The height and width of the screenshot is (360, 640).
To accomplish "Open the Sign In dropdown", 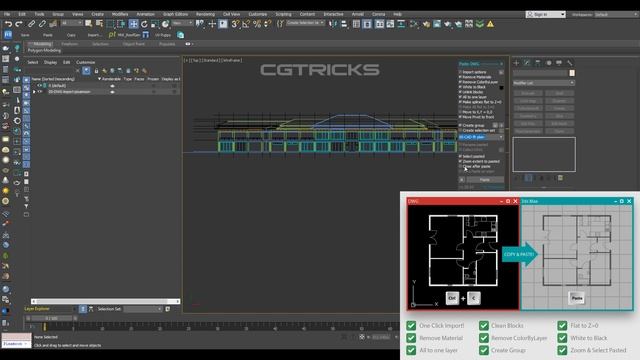I will (x=545, y=14).
